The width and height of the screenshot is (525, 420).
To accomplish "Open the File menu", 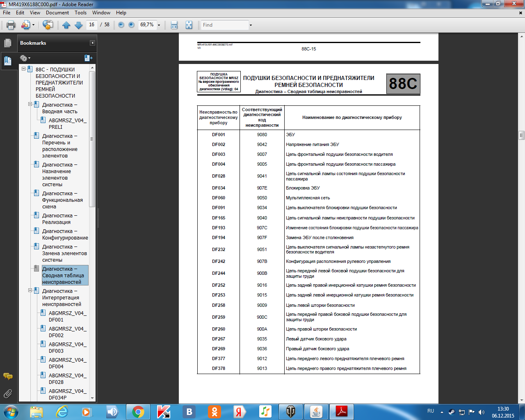I will (x=7, y=13).
